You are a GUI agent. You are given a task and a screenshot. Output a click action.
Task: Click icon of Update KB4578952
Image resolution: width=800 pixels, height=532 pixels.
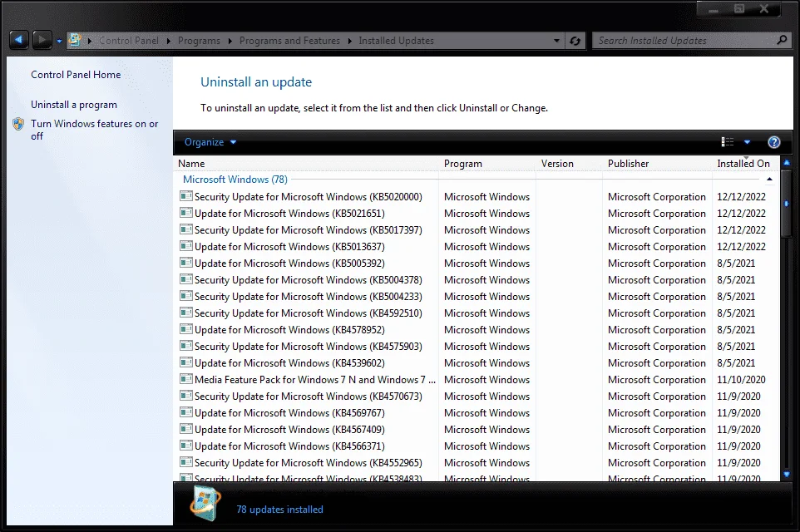[186, 329]
